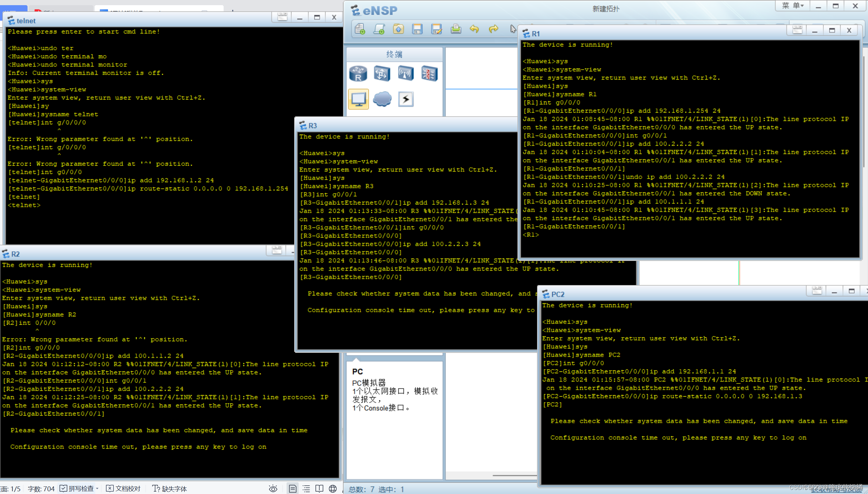This screenshot has height=494, width=868.
Task: Click the new topology toolbar icon
Action: click(360, 29)
